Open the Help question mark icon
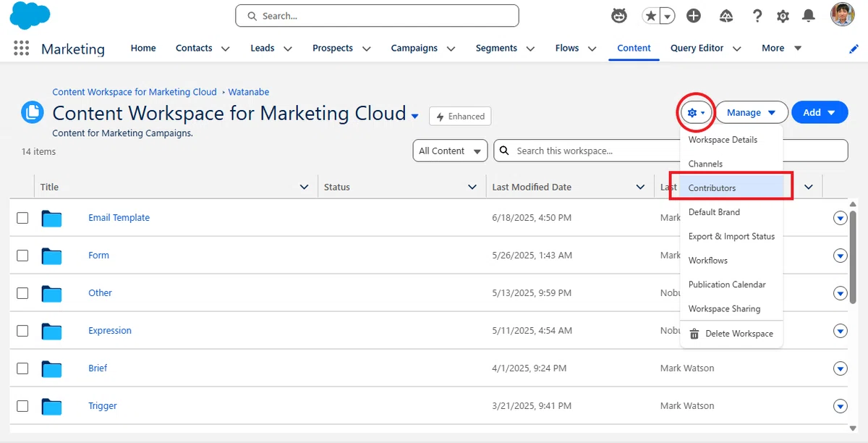 coord(757,16)
